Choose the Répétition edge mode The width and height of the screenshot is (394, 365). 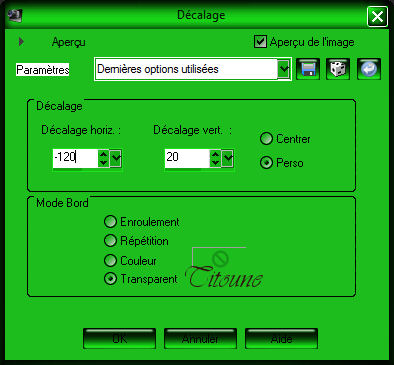point(110,240)
